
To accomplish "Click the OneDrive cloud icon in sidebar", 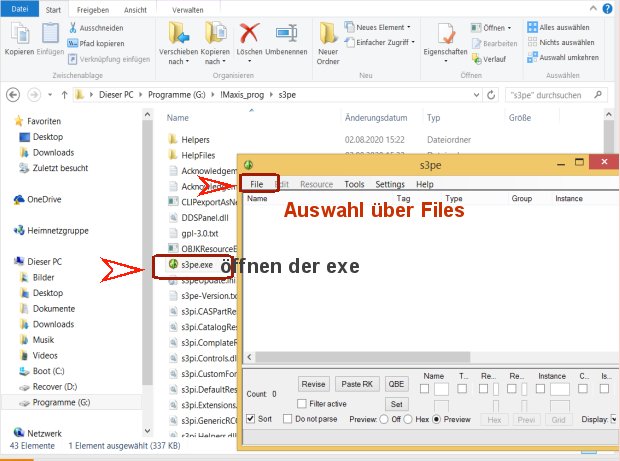I will (19, 199).
